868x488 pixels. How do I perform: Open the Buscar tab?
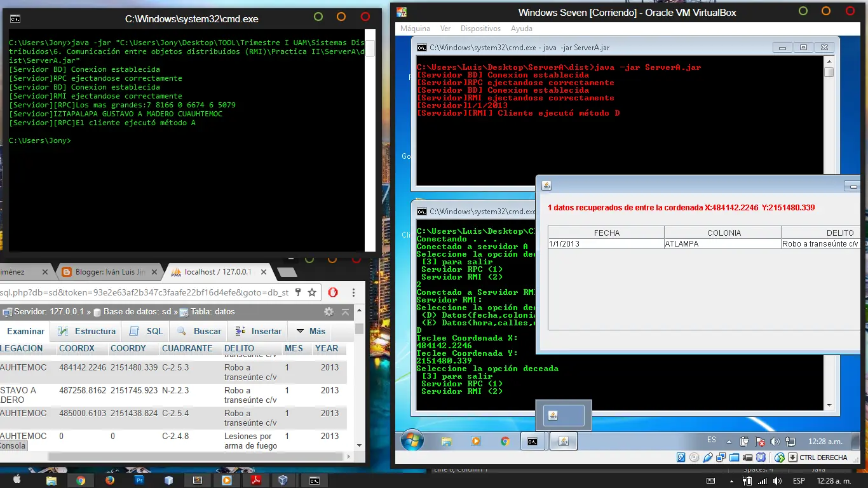pos(199,331)
